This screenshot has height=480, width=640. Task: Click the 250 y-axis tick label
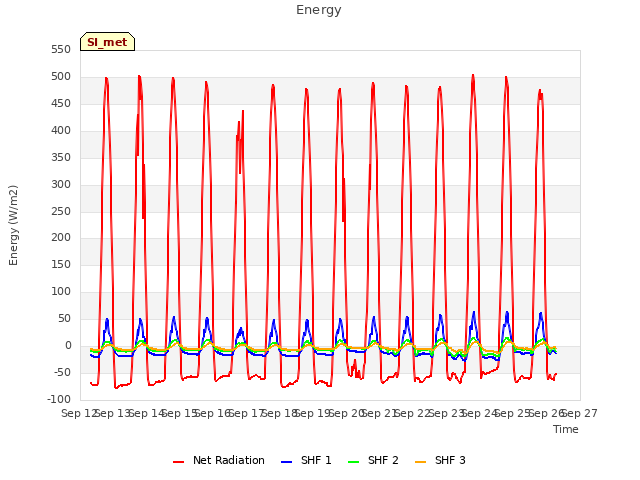(x=61, y=211)
